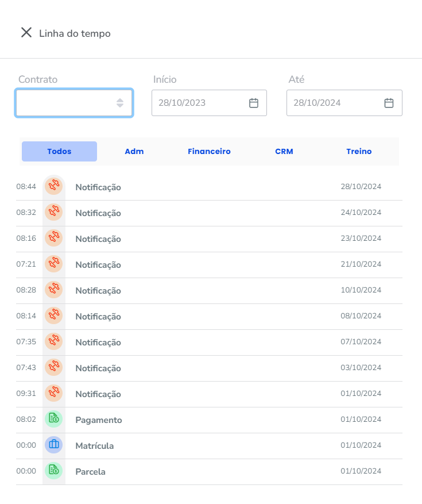The image size is (422, 504).
Task: Switch to the Adm tab
Action: click(x=134, y=151)
